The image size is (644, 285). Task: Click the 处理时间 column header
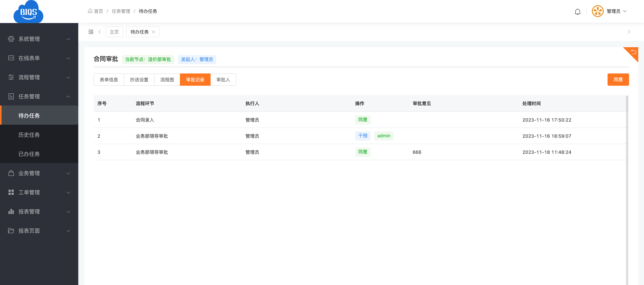pos(531,104)
